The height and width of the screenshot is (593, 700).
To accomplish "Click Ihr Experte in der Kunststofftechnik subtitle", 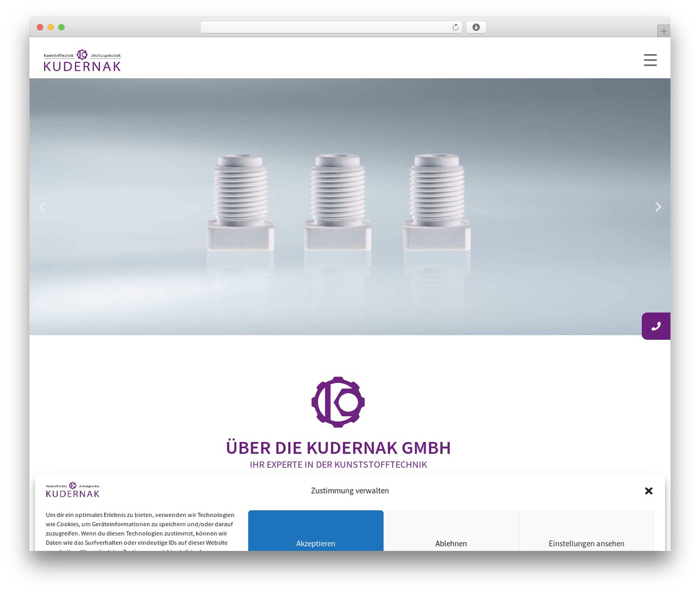I will (339, 464).
